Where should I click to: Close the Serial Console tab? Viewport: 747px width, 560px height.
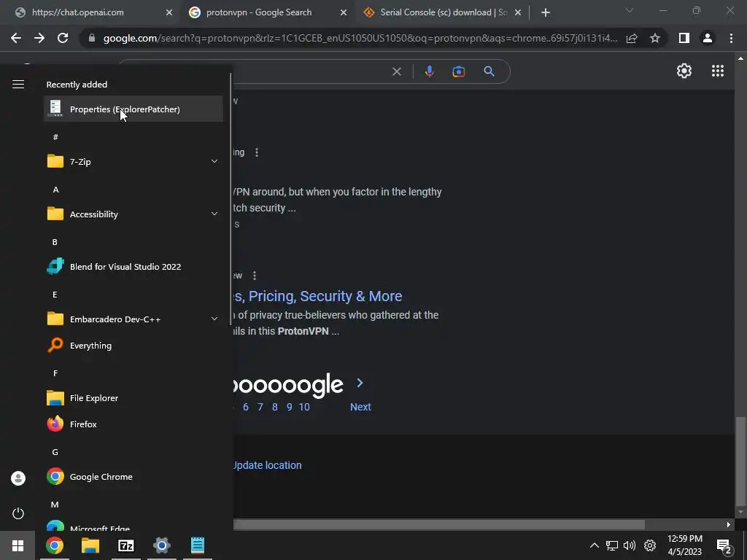point(518,13)
